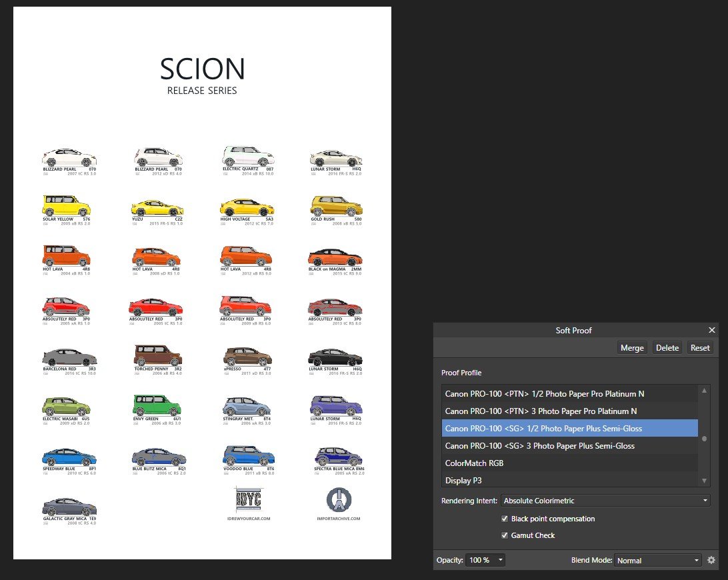Select the High Voltage car illustration
The width and height of the screenshot is (728, 580).
pyautogui.click(x=247, y=207)
